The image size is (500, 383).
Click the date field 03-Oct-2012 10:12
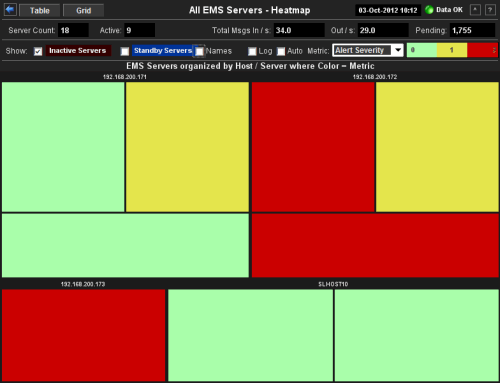point(388,10)
